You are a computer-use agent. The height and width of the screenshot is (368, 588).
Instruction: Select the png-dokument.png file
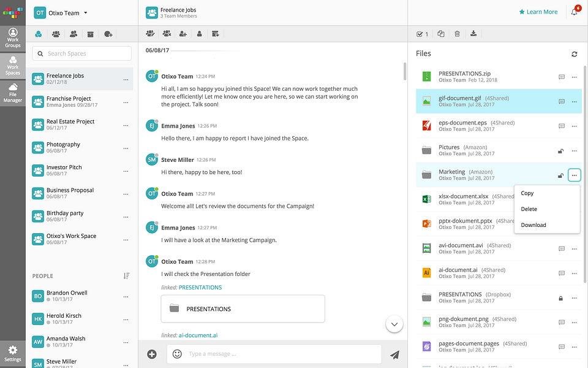pyautogui.click(x=499, y=322)
